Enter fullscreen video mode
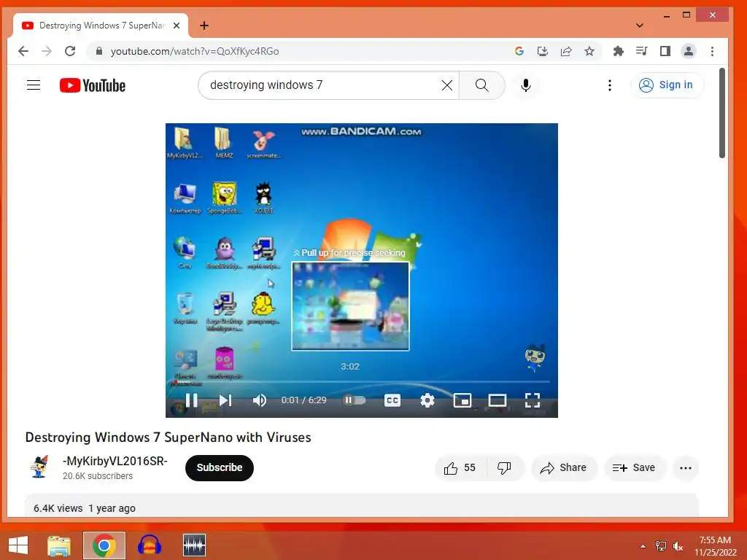This screenshot has height=560, width=747. pyautogui.click(x=532, y=400)
